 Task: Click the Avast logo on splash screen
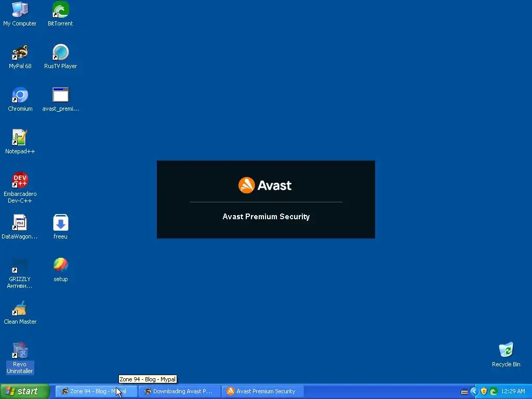coord(265,185)
